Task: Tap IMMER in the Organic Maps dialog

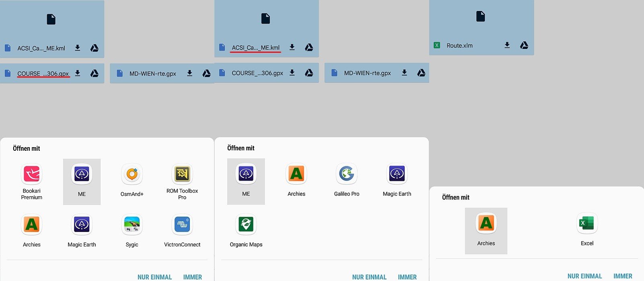Action: point(407,277)
